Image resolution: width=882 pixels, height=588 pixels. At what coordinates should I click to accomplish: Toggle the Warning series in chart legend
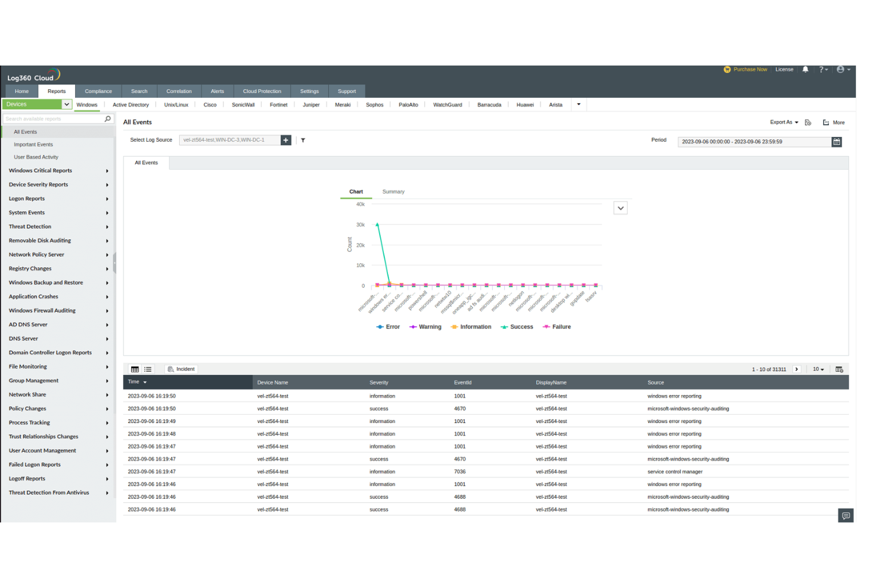click(426, 327)
